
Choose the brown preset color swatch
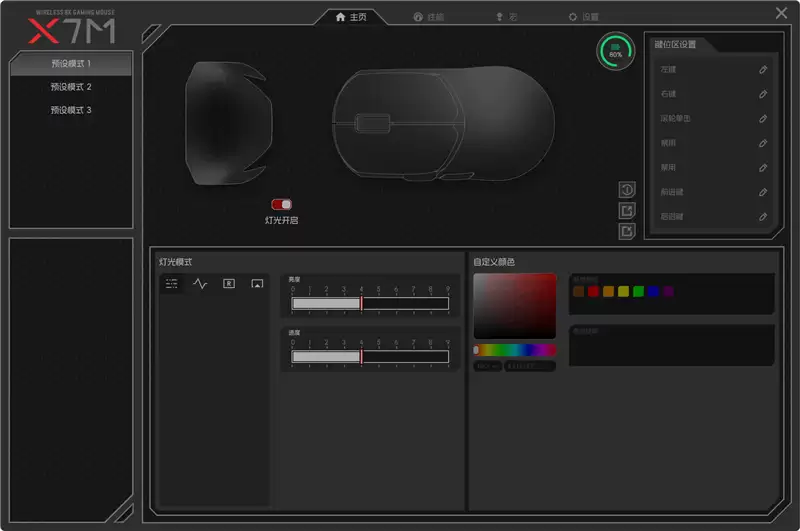coord(579,291)
